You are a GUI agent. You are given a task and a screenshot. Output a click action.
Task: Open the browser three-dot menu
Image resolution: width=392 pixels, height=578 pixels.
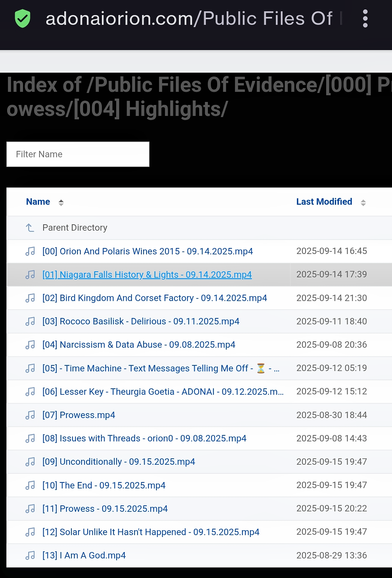[365, 19]
